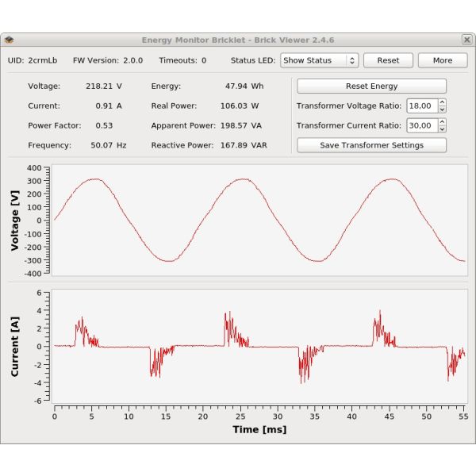Click the Status LED label
The height and width of the screenshot is (476, 476).
[253, 60]
